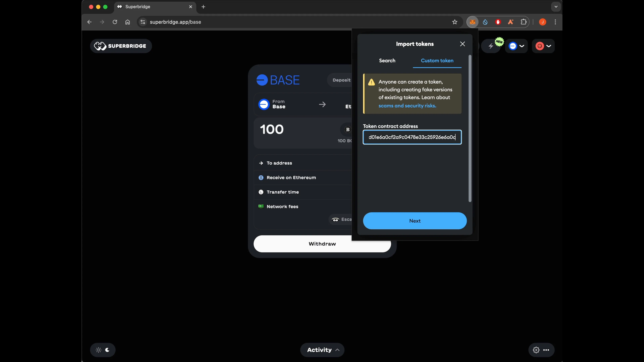
Task: Select the Deposit tab
Action: [341, 80]
